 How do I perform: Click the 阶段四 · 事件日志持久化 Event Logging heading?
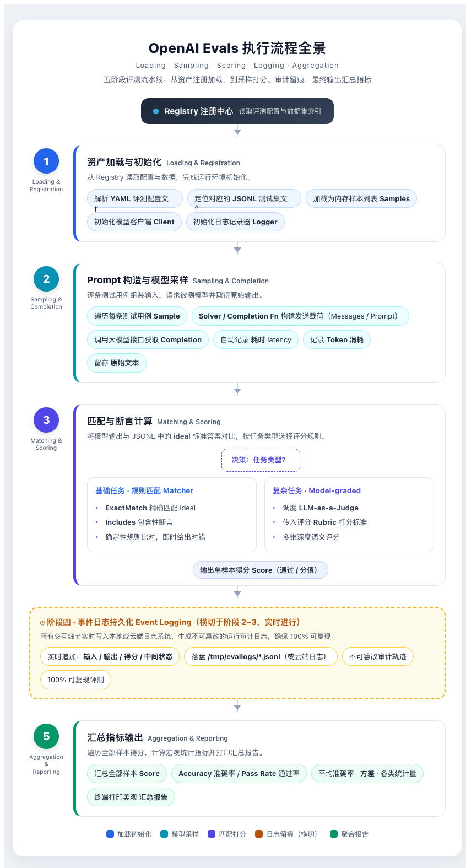click(174, 622)
